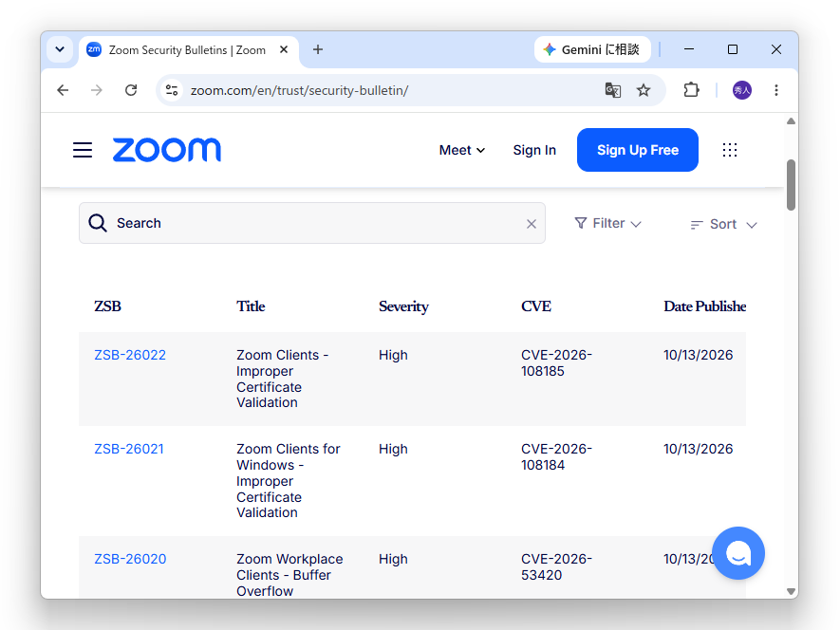Click the Title column header
This screenshot has width=840, height=630.
(251, 306)
